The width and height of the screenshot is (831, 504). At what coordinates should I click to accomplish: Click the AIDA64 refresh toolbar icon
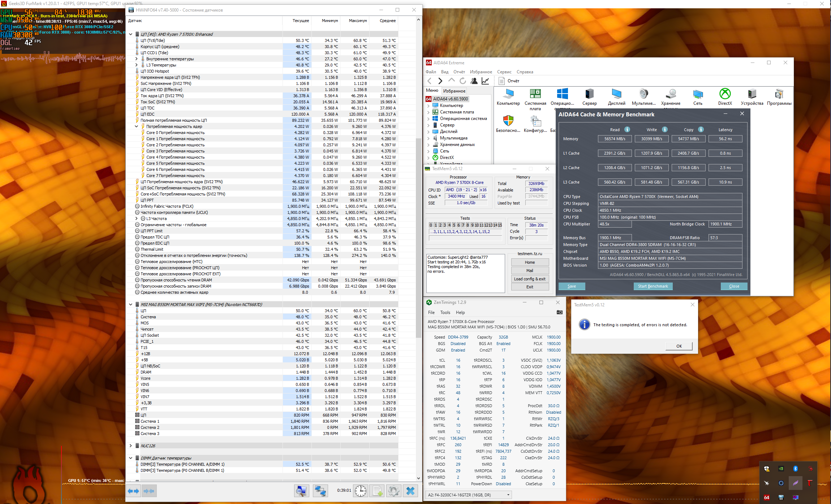tap(463, 81)
